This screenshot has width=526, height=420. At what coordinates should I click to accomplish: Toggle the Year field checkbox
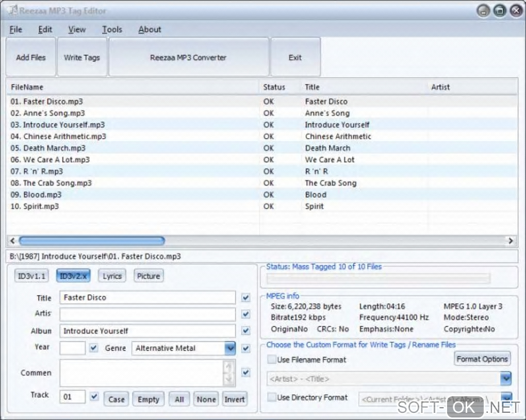[93, 348]
